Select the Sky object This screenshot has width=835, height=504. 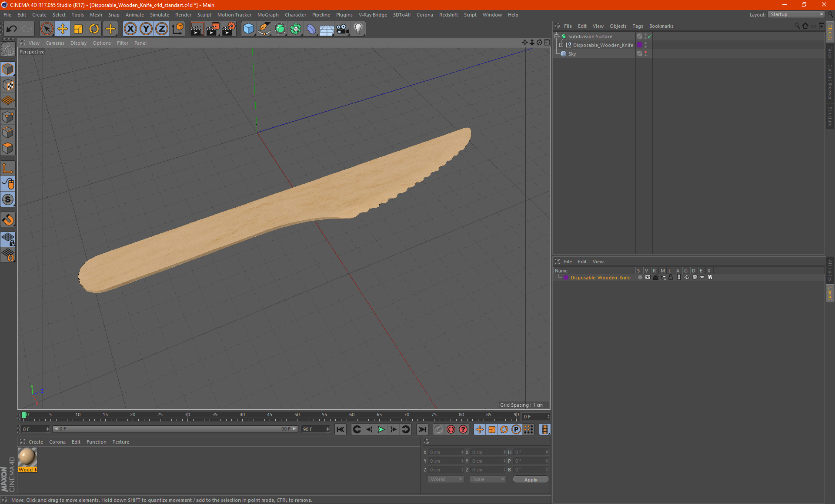click(x=572, y=54)
